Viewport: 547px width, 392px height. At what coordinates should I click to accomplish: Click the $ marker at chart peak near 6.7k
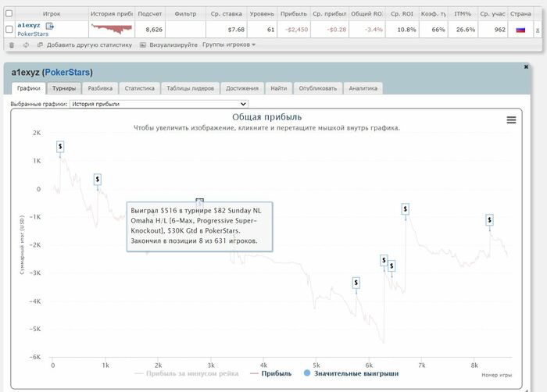click(405, 209)
